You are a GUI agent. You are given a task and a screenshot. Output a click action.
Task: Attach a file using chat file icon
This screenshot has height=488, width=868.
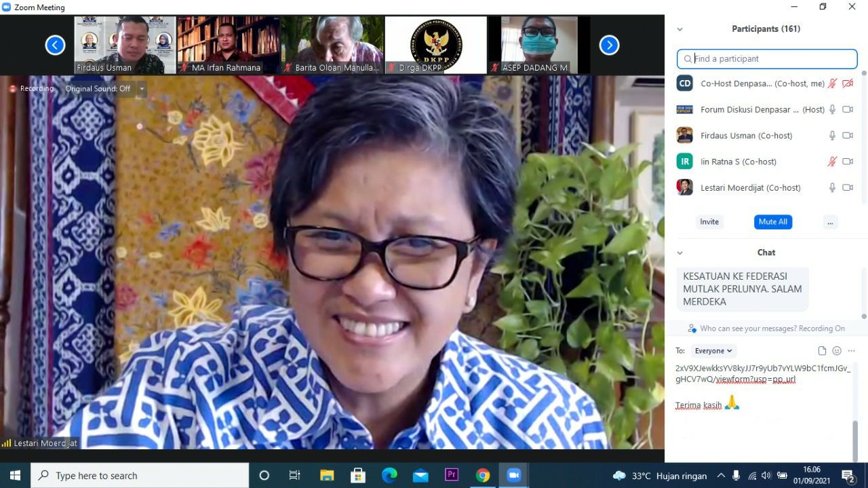(x=822, y=351)
